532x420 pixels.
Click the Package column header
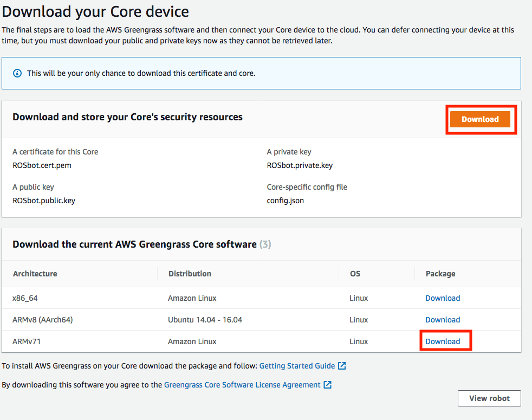coord(440,274)
